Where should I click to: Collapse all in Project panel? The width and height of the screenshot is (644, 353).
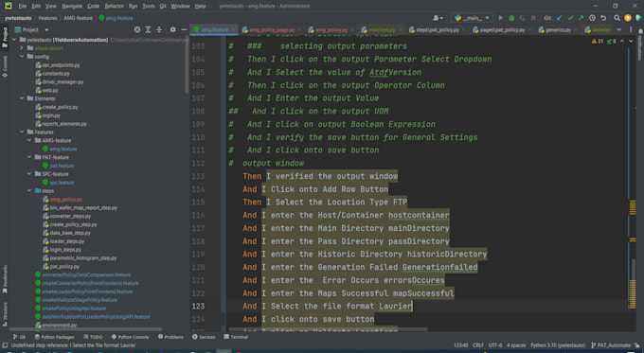click(159, 30)
